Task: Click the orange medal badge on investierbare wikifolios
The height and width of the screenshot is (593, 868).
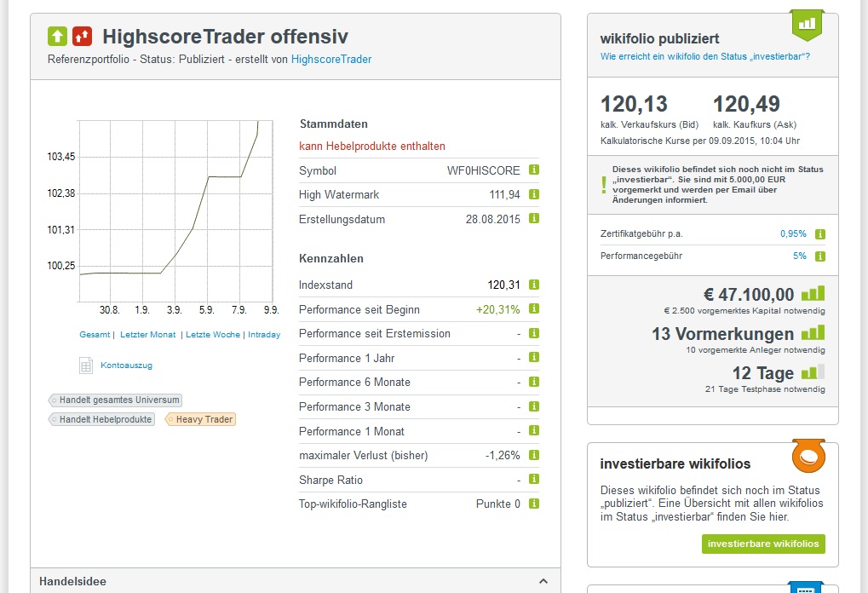Action: (x=808, y=456)
